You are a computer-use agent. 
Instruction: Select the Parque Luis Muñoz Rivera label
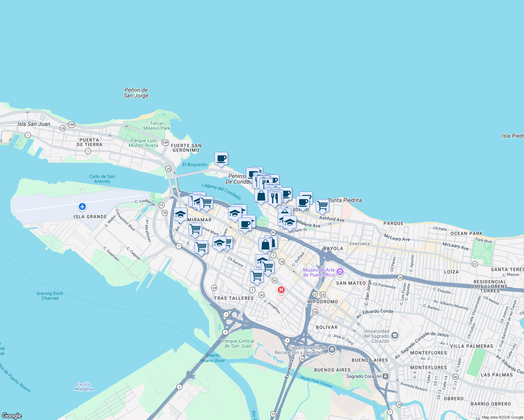coord(143,143)
